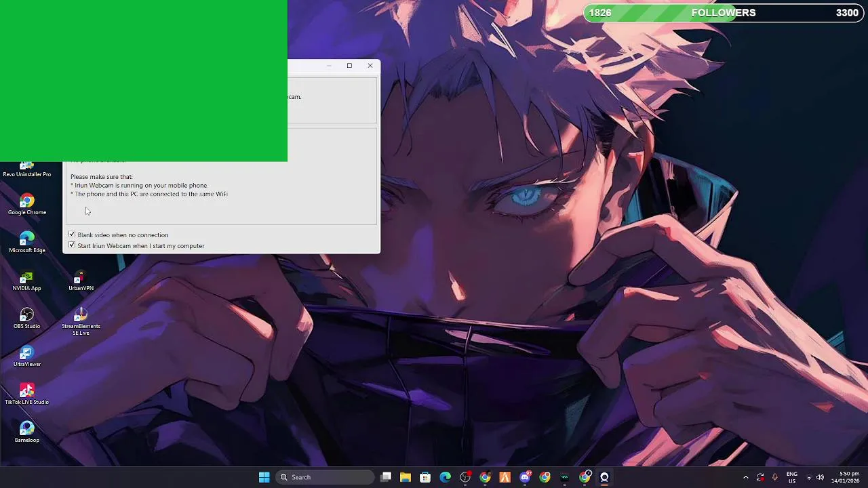
Task: Select OBS Studio desktop icon
Action: [x=27, y=319]
